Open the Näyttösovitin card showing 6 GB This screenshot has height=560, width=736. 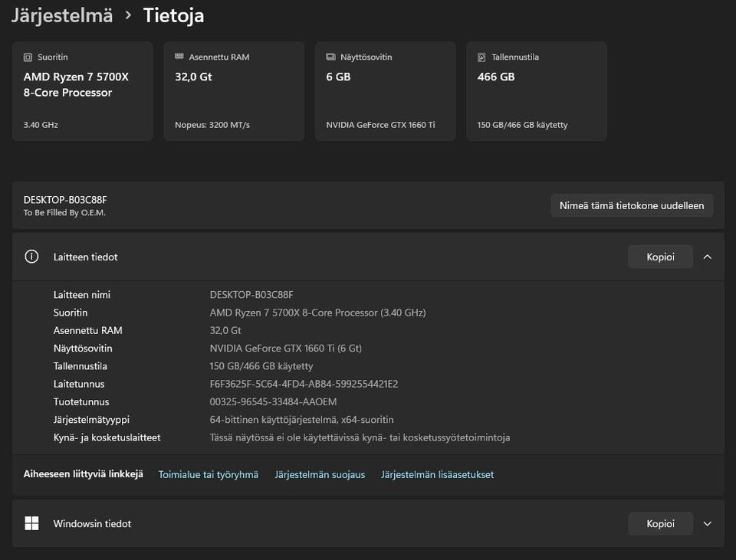[385, 91]
